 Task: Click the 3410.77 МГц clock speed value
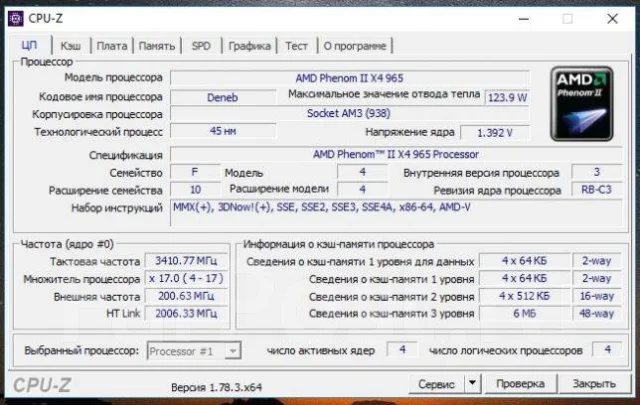pos(186,260)
